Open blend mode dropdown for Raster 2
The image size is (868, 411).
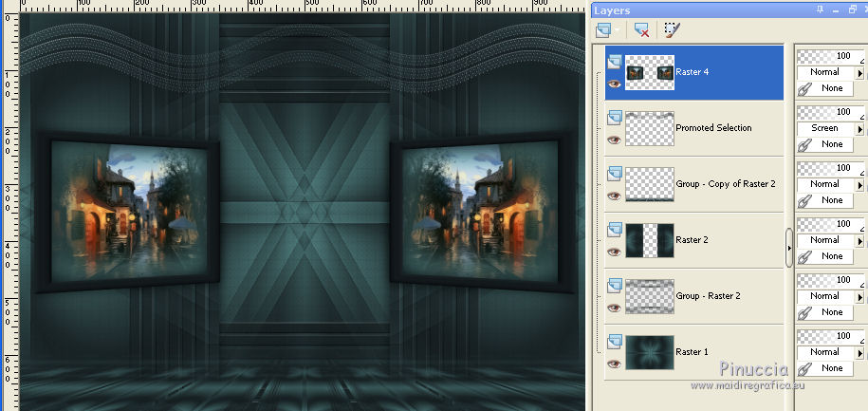(859, 240)
